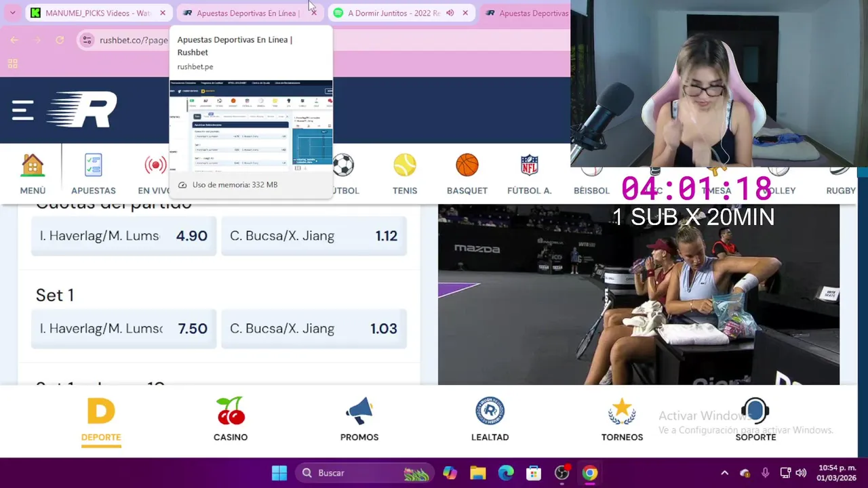This screenshot has width=868, height=488.
Task: Click the Set 1 market heading
Action: [x=55, y=295]
